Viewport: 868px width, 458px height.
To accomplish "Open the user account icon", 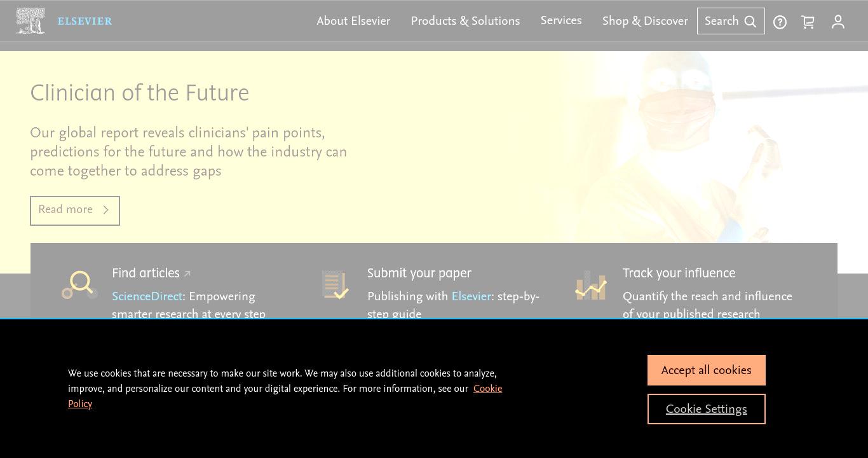I will tap(838, 22).
